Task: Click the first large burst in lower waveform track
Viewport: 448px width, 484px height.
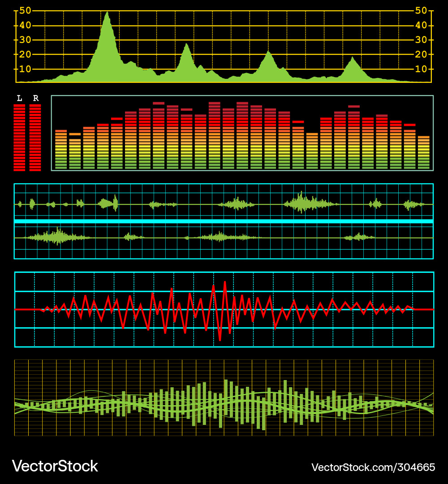Action: 57,237
